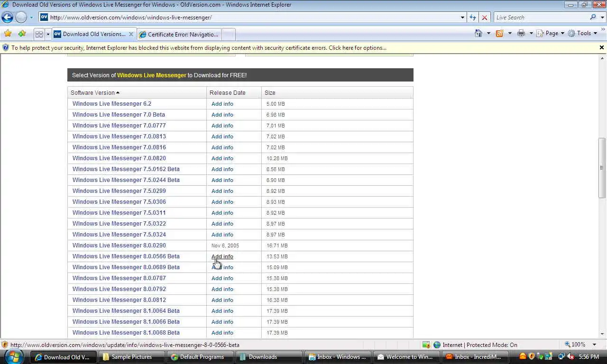Click the Protected Mode status text
The image size is (607, 364).
coord(480,345)
